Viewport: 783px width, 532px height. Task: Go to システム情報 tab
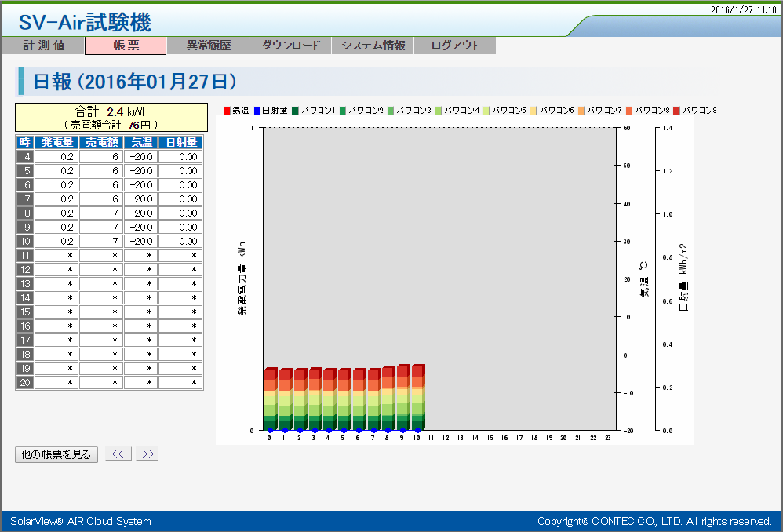coord(373,46)
